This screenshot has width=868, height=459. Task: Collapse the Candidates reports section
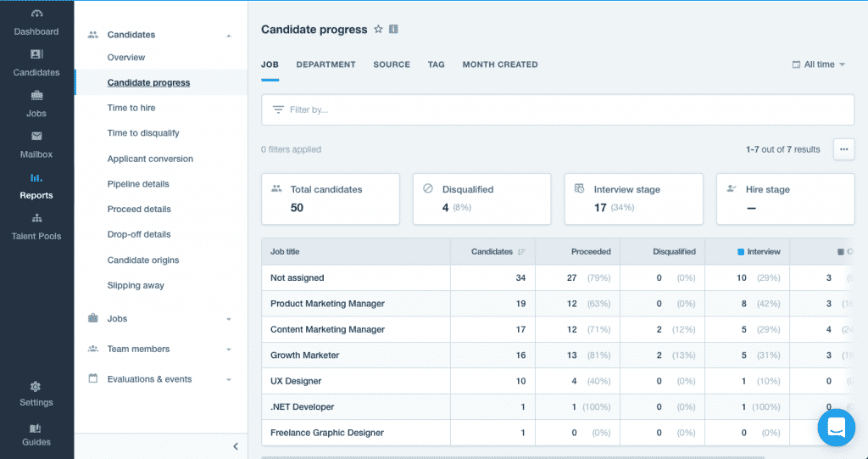click(x=228, y=36)
